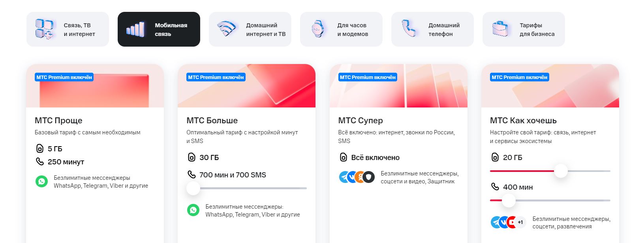
Task: Click the messenger icons cluster in МТС Супер
Action: pos(357,177)
